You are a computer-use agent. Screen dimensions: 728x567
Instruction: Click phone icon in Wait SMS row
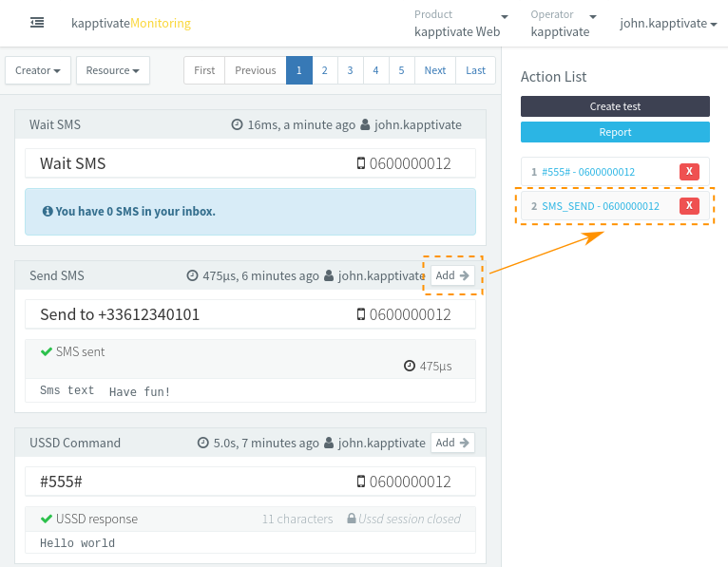[x=361, y=163]
